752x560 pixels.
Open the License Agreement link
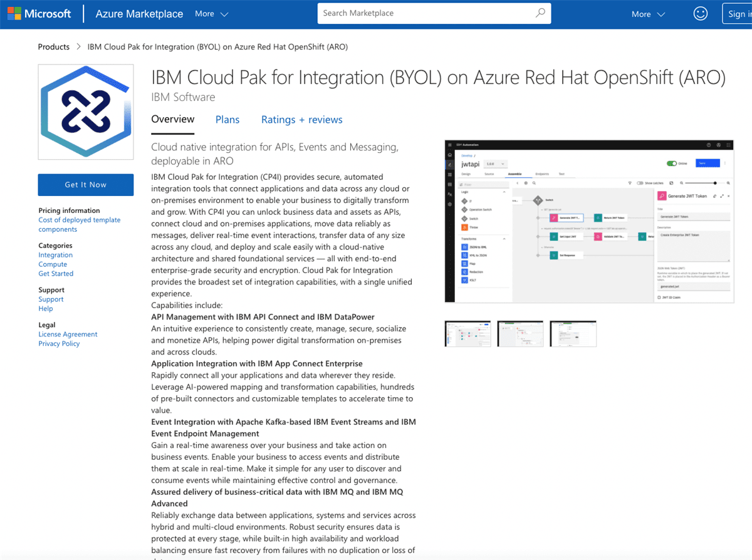[x=68, y=334]
